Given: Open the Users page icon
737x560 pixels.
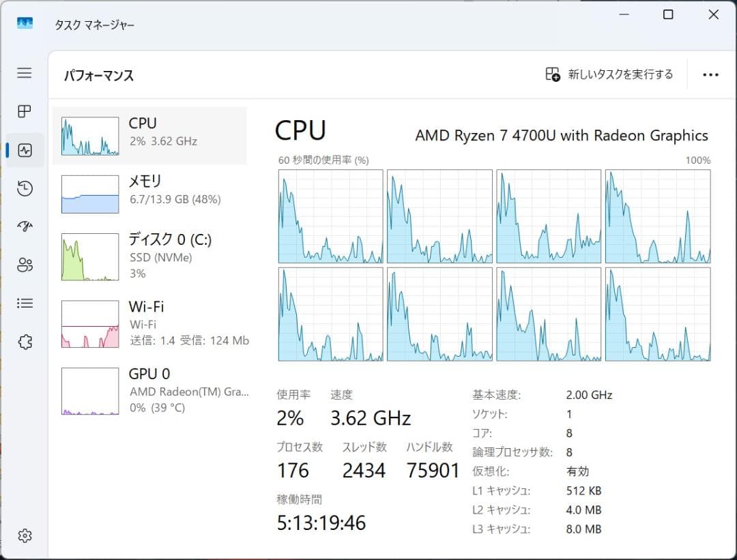Looking at the screenshot, I should pyautogui.click(x=25, y=265).
